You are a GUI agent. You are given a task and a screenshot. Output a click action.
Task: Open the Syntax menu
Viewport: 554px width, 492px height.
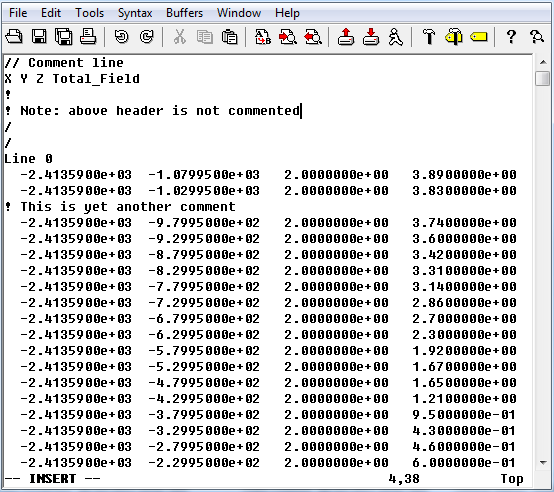tap(135, 13)
